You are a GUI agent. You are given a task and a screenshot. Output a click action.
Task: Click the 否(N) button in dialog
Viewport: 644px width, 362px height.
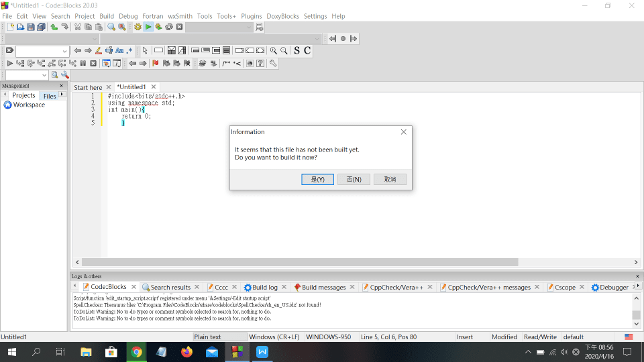(x=354, y=179)
